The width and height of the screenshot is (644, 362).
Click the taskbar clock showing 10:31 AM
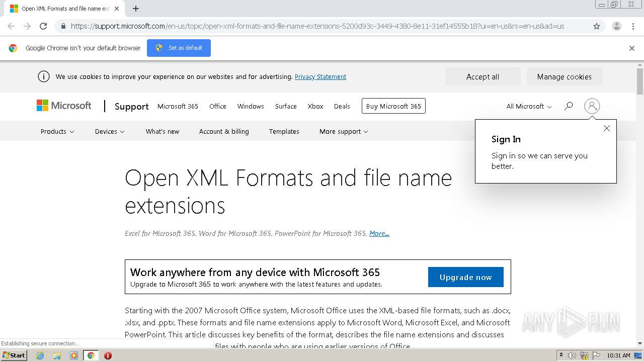tap(618, 355)
